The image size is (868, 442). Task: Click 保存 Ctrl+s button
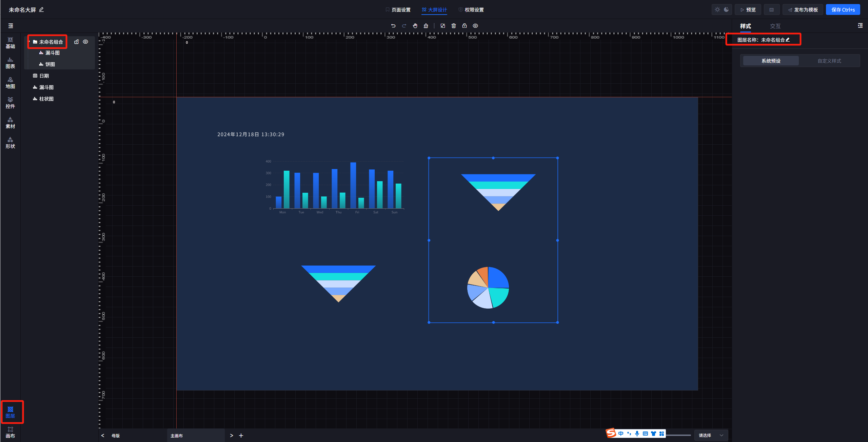pyautogui.click(x=843, y=9)
